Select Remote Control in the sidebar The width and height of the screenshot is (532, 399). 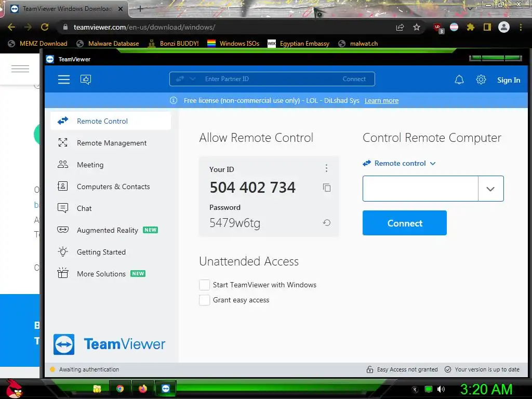[x=111, y=121]
